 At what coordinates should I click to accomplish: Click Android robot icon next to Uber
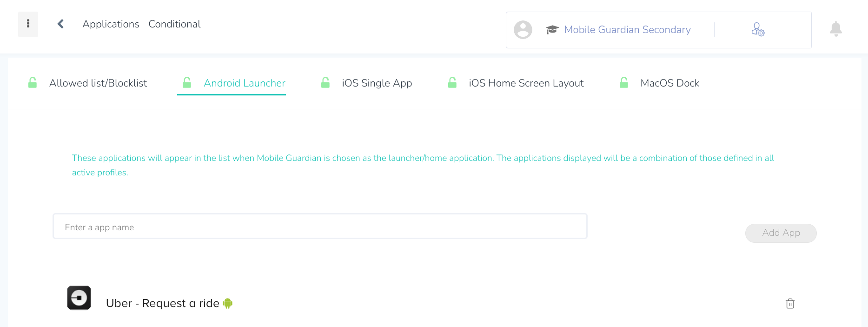(227, 303)
